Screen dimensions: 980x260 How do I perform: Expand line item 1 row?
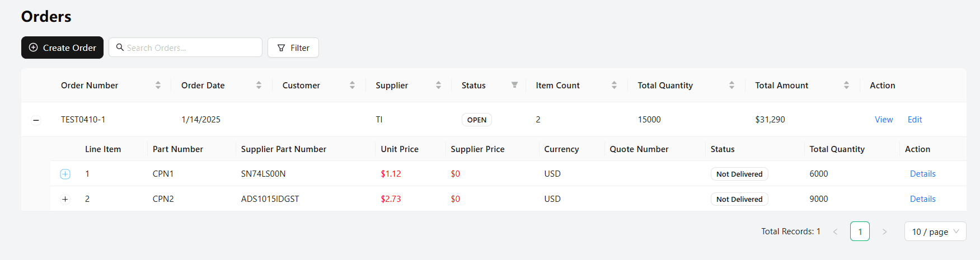coord(65,174)
